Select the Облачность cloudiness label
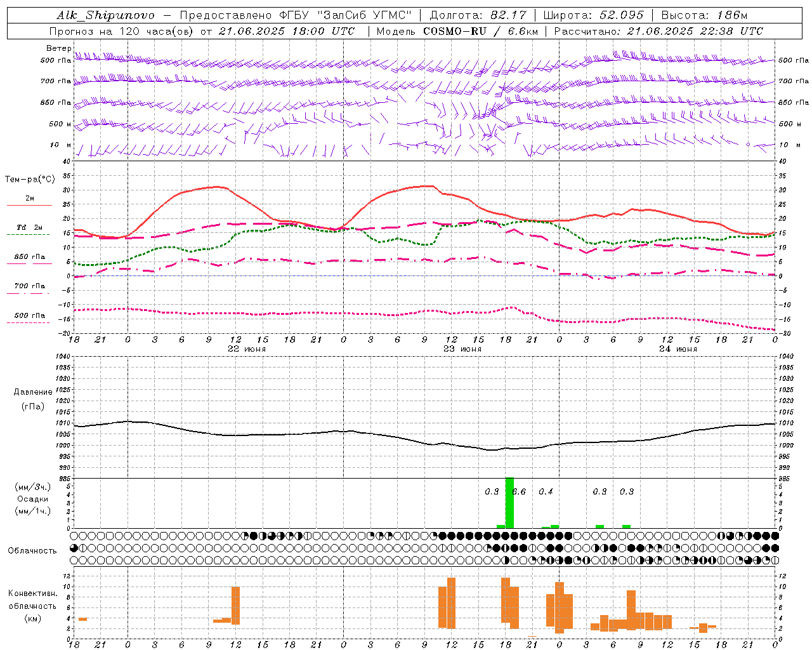812x650 pixels. (32, 550)
